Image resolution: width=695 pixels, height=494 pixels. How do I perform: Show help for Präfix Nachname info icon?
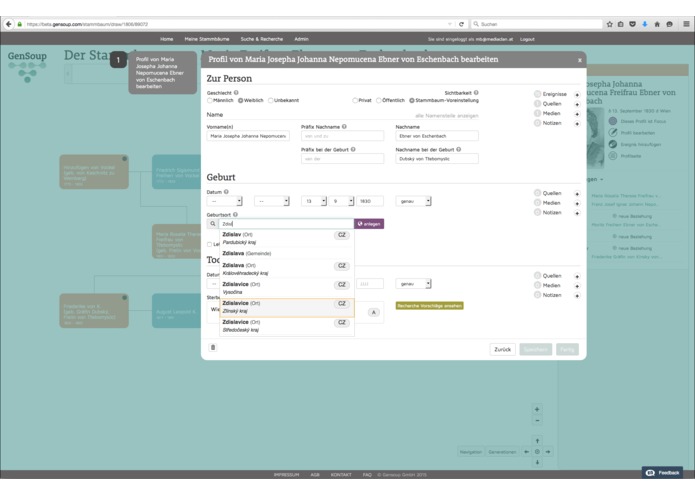(x=344, y=126)
